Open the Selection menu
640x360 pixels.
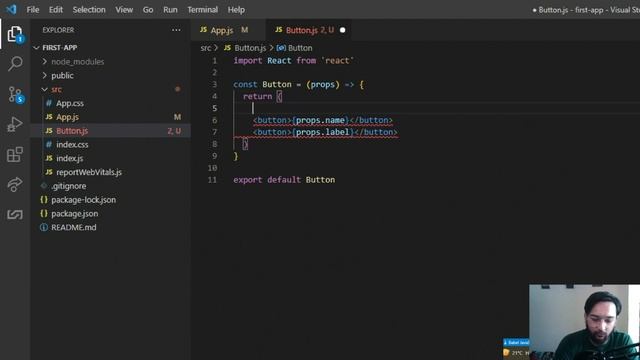[x=89, y=9]
